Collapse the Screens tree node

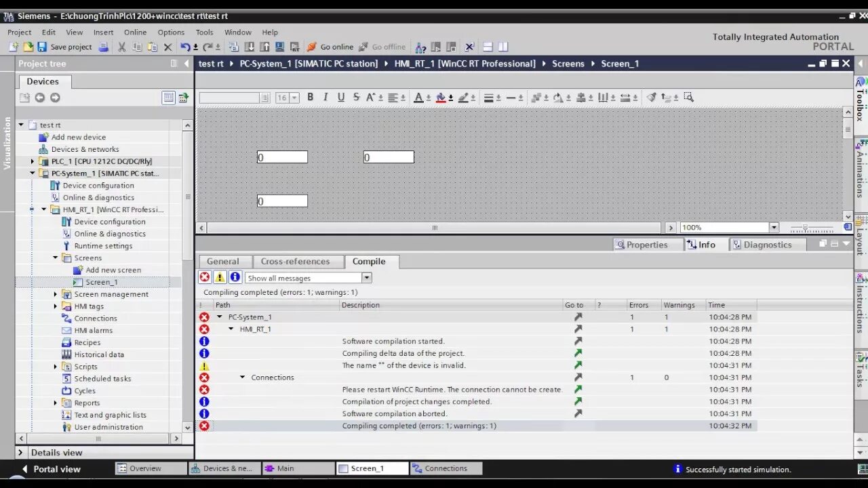point(56,258)
